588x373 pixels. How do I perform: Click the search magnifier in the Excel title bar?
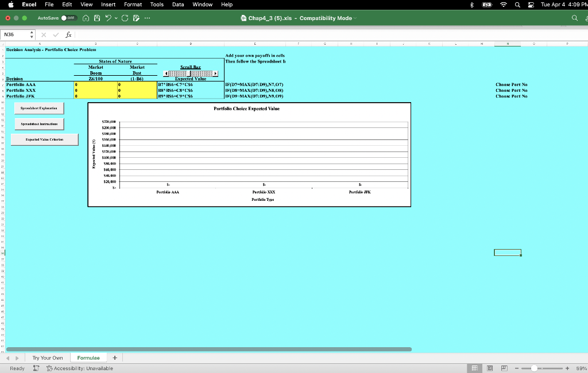(x=574, y=18)
